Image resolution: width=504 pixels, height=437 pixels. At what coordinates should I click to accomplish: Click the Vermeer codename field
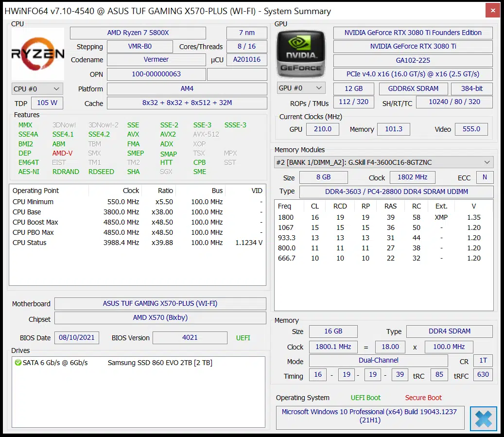156,59
